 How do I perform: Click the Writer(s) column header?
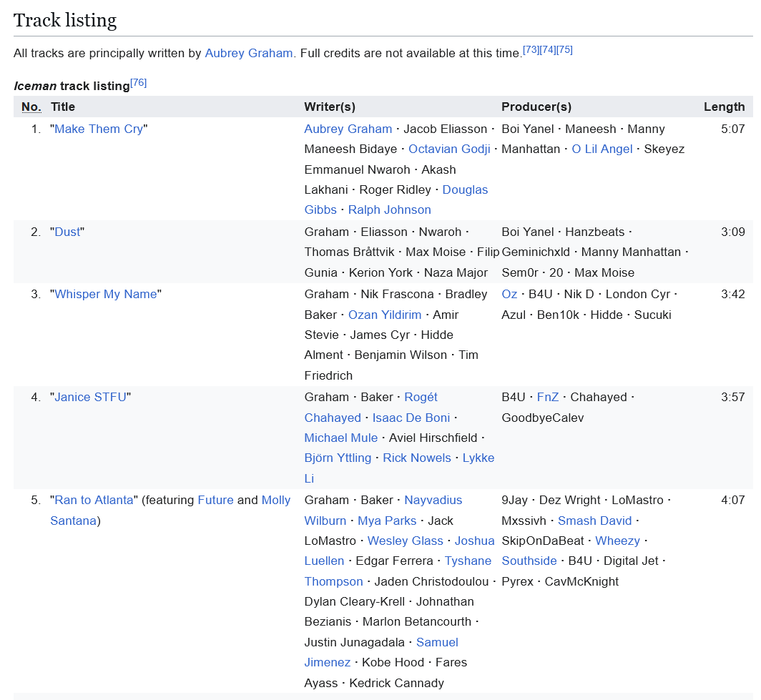[x=330, y=107]
